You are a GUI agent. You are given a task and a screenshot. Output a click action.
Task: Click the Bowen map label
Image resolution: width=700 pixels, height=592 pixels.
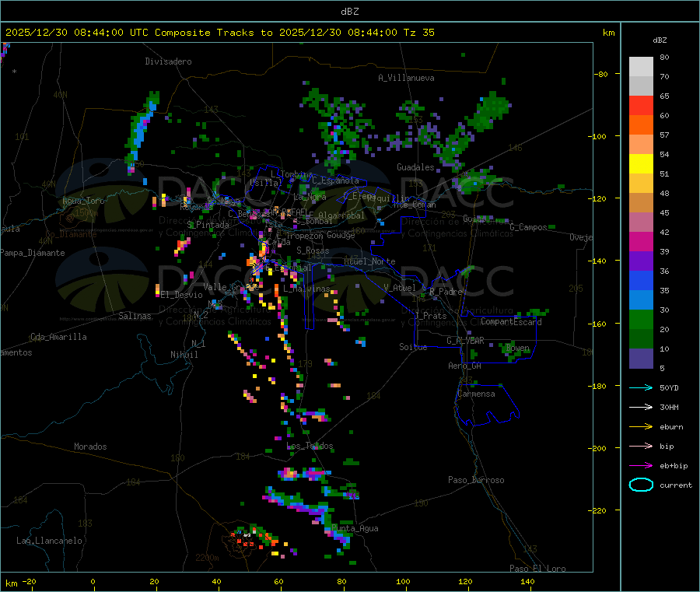click(x=517, y=348)
